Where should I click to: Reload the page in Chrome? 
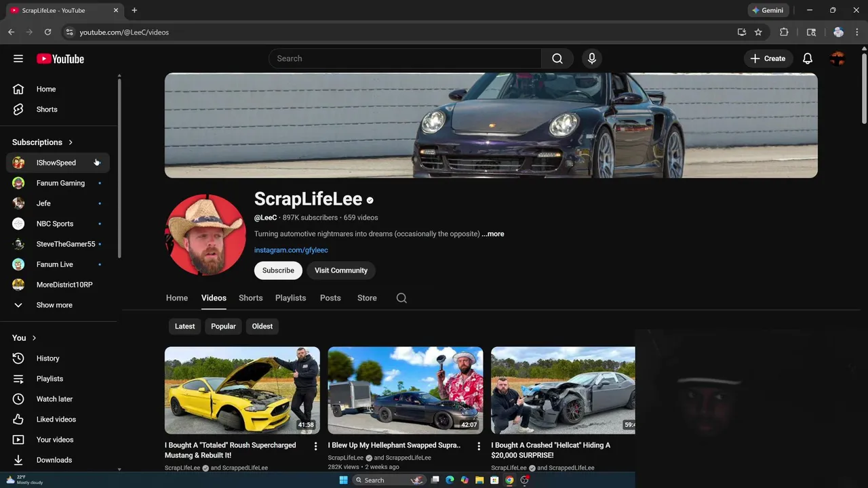(47, 32)
